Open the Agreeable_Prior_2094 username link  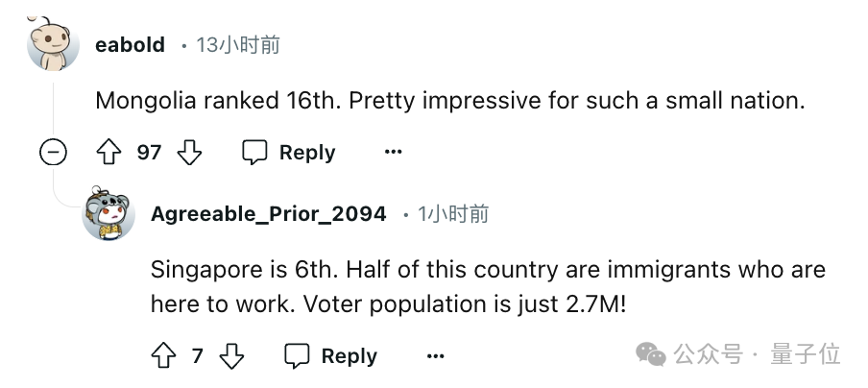pyautogui.click(x=268, y=214)
